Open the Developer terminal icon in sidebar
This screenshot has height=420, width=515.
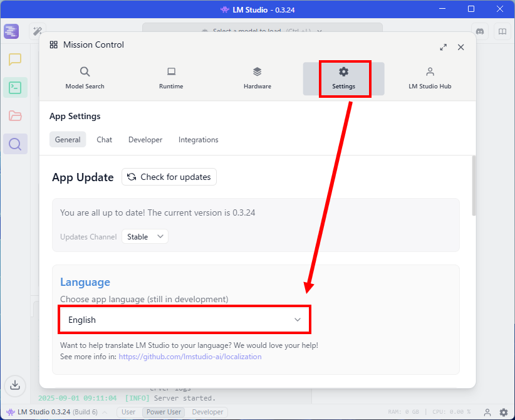coord(15,88)
